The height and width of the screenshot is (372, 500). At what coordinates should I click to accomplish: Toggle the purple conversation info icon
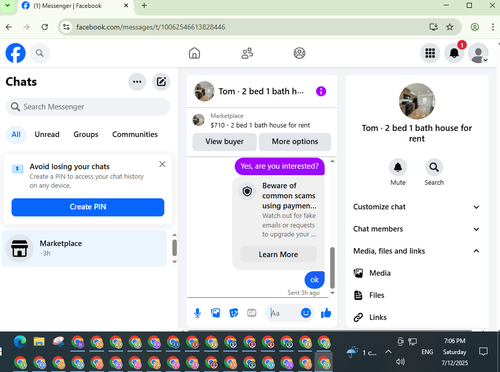pos(321,91)
